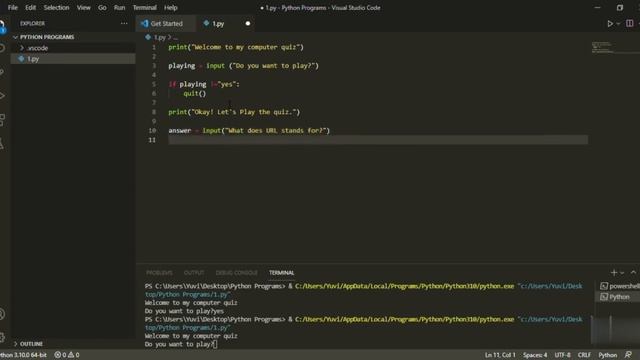
Task: Switch to the DEBUG CONSOLE panel tab
Action: [x=237, y=273]
